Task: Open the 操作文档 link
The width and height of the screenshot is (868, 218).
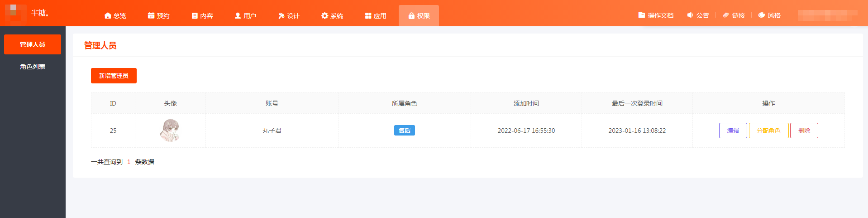Action: click(656, 15)
